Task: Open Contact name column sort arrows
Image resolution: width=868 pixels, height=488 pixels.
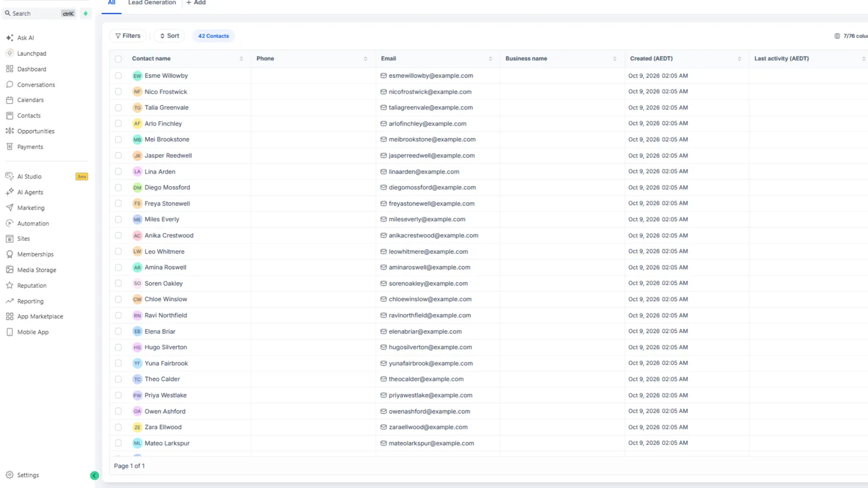Action: [241, 59]
